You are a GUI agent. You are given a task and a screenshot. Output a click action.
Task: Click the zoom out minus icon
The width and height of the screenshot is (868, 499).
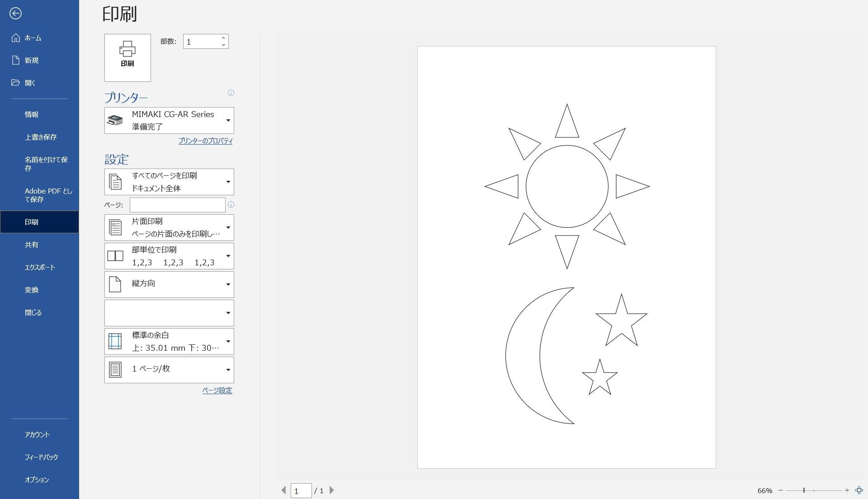[x=781, y=490]
